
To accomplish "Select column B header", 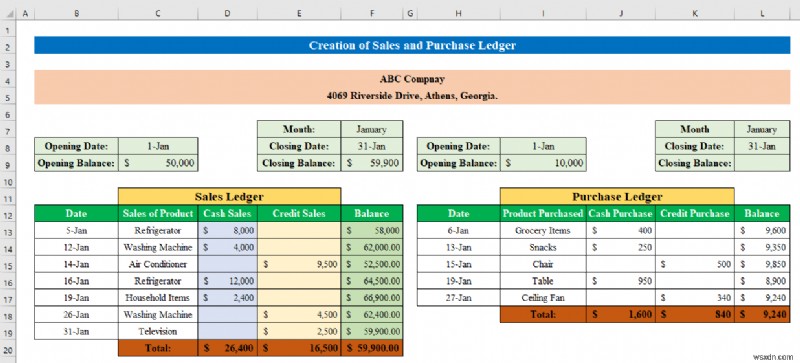I will coord(77,14).
